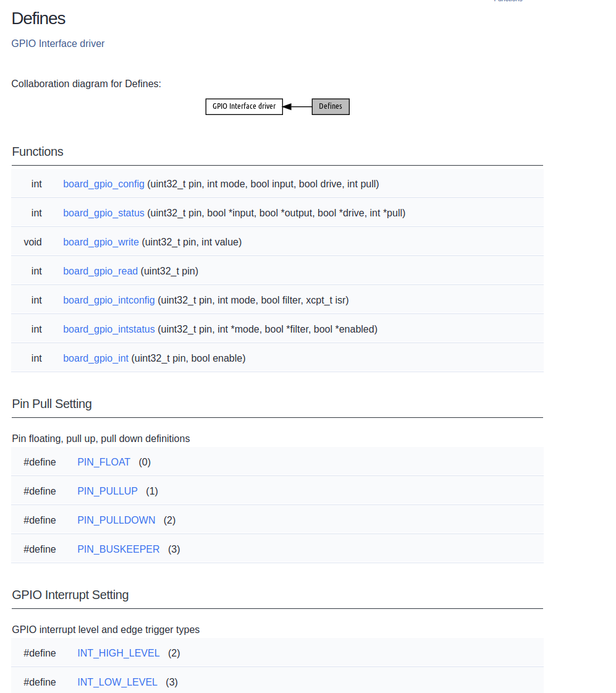Image resolution: width=616 pixels, height=693 pixels.
Task: Go to board_gpio_read definition
Action: tap(100, 271)
